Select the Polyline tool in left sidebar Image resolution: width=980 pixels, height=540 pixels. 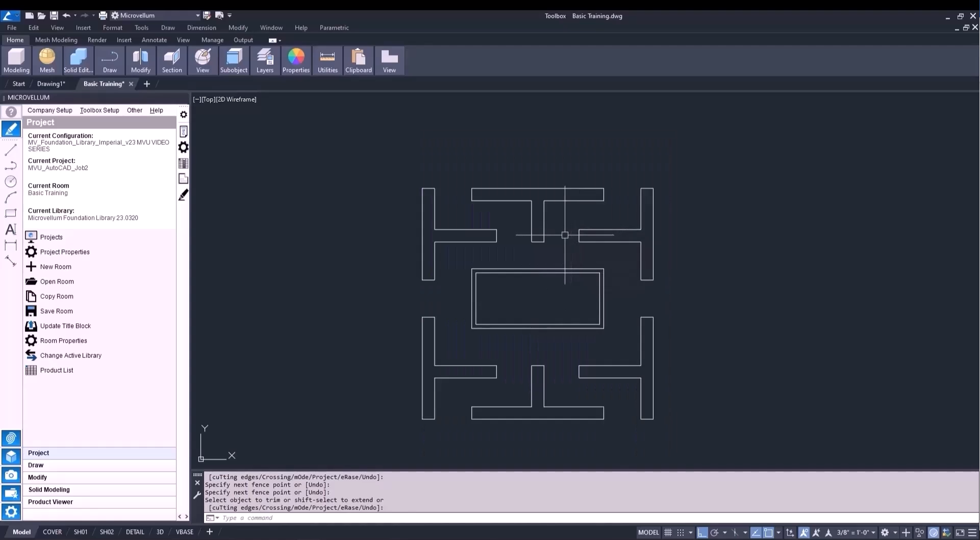(x=11, y=166)
